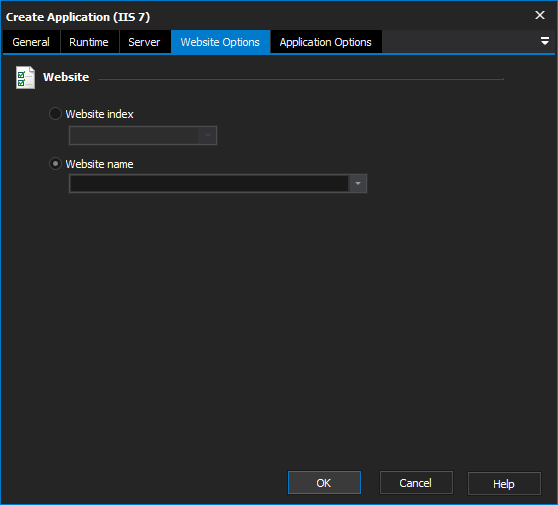This screenshot has height=505, width=558.
Task: Click the Website section checklist icon
Action: (x=25, y=77)
